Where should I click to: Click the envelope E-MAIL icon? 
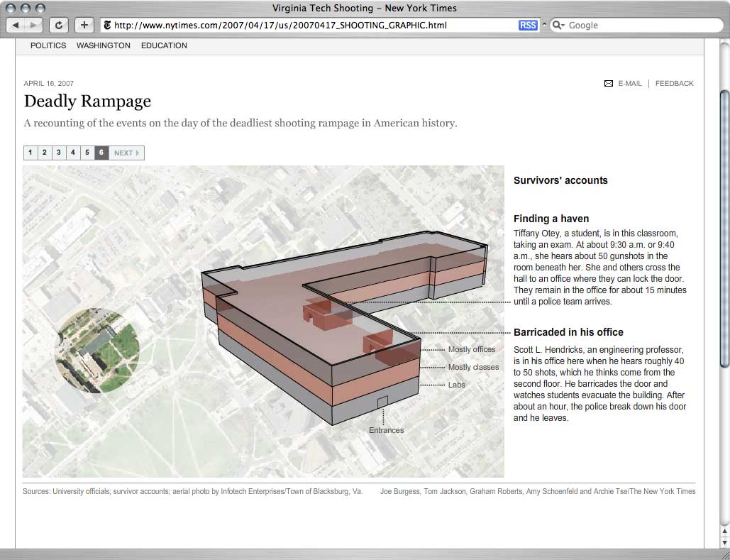609,83
